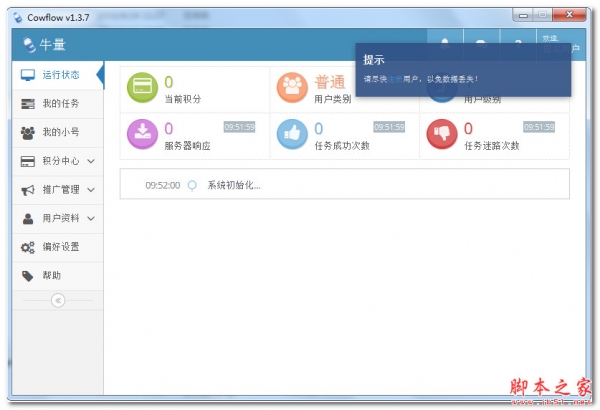Click the 服务器响应 label
This screenshot has height=410, width=600.
(x=188, y=146)
